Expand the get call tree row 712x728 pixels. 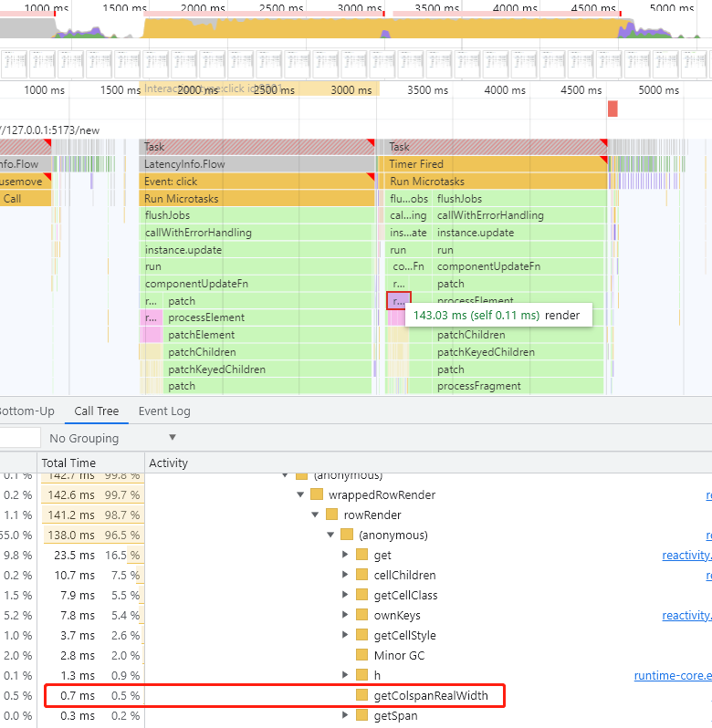point(345,555)
